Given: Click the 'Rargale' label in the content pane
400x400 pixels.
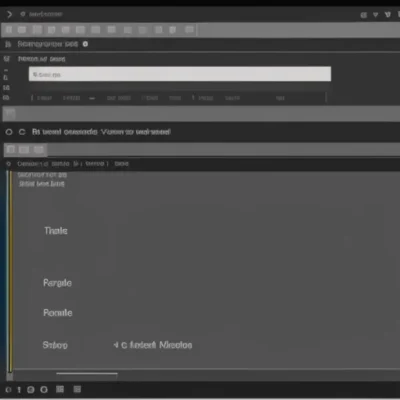Looking at the screenshot, I should 57,283.
